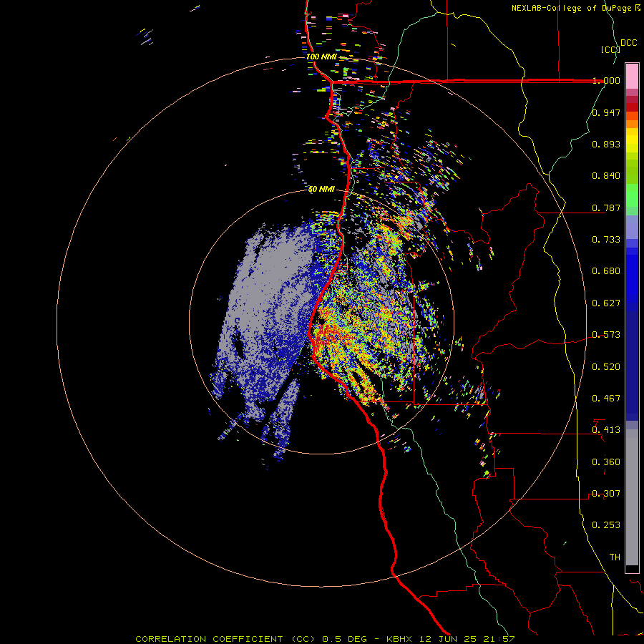Click the 0.733 scale value
The width and height of the screenshot is (644, 644).
606,240
